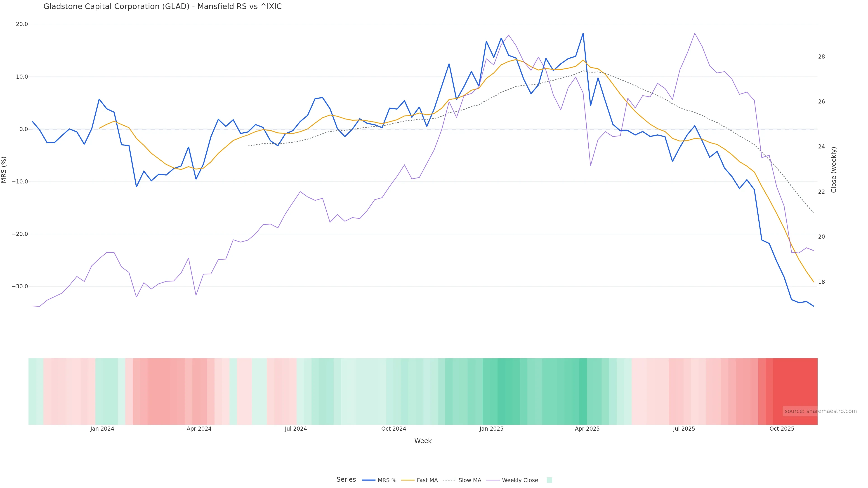Click the highest peak of the blue MRS % line

(x=583, y=34)
